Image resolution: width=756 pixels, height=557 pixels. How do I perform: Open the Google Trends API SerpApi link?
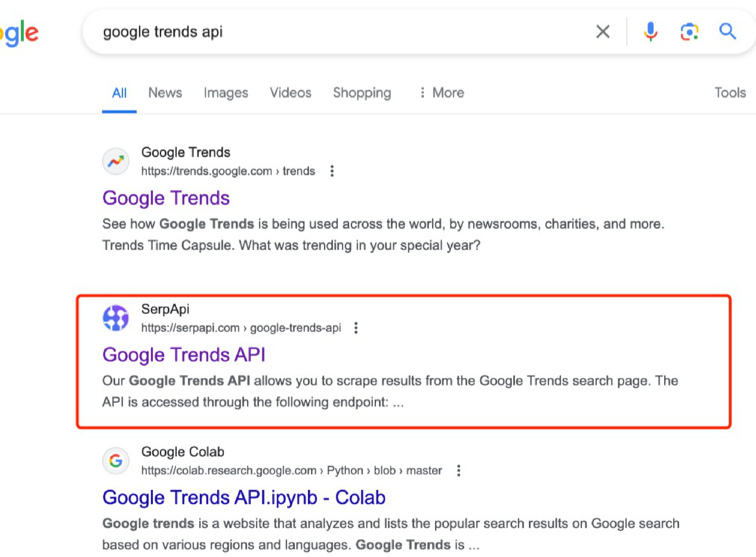184,355
